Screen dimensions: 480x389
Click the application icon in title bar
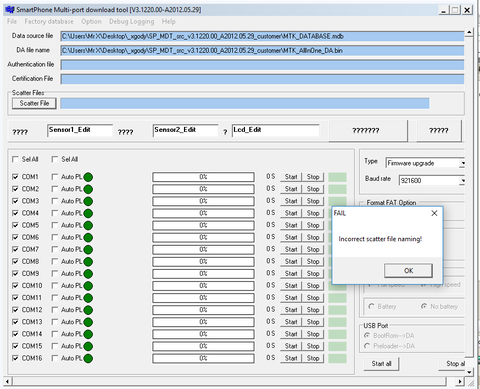tap(10, 10)
